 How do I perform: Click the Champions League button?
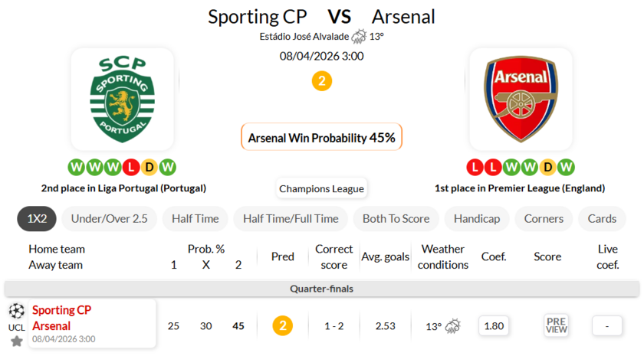pos(322,188)
